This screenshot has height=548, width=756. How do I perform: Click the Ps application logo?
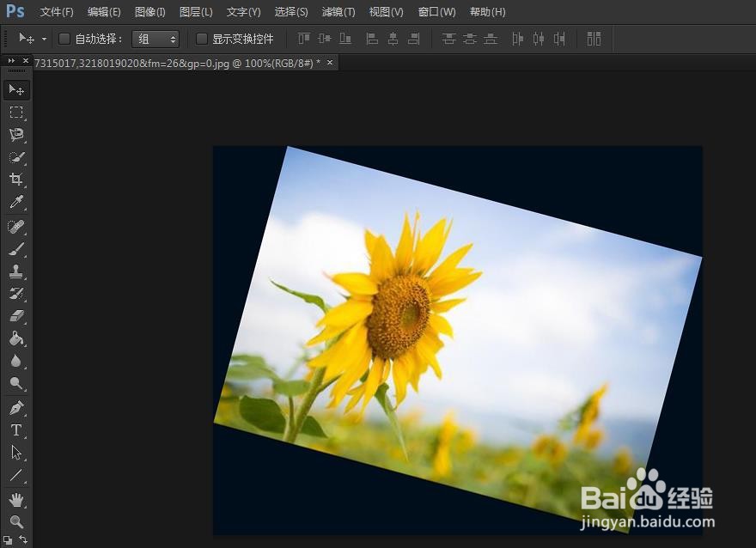pyautogui.click(x=15, y=10)
